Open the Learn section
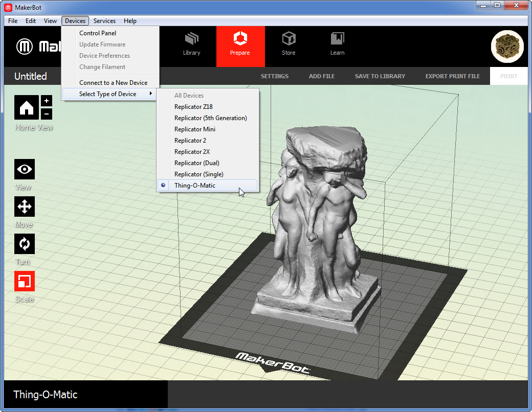This screenshot has width=532, height=412. (x=337, y=44)
